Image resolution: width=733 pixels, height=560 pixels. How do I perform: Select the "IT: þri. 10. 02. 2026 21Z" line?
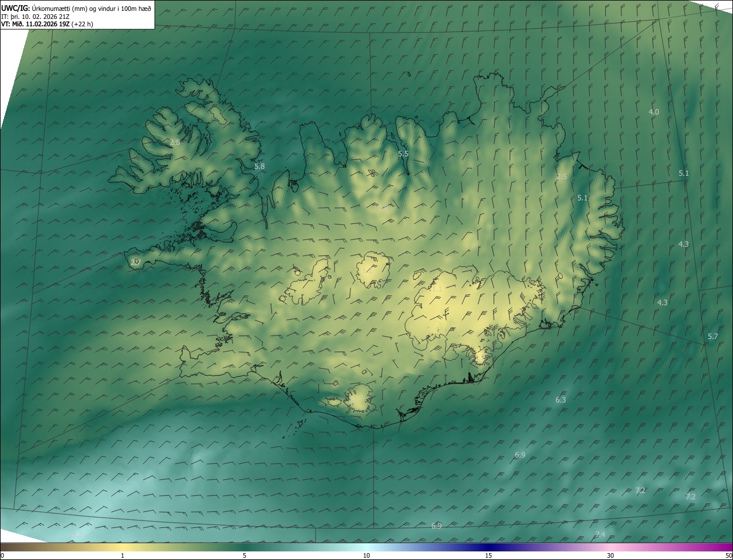click(36, 17)
